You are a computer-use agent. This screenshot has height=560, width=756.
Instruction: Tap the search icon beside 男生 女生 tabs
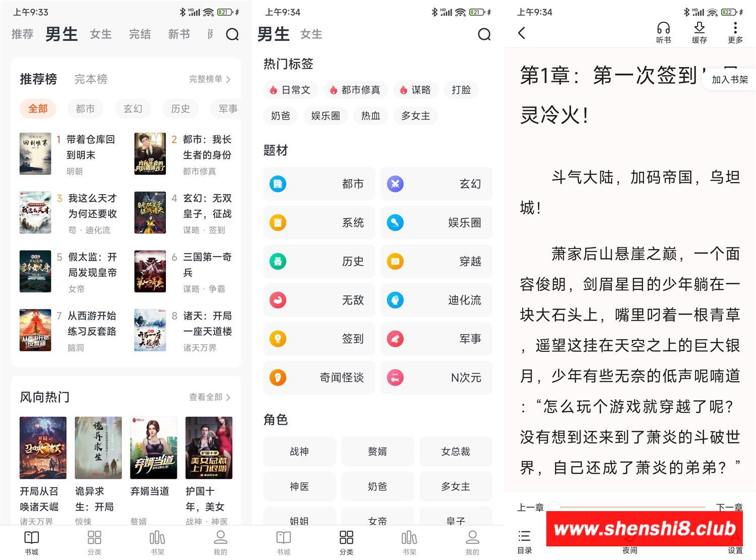coord(484,34)
